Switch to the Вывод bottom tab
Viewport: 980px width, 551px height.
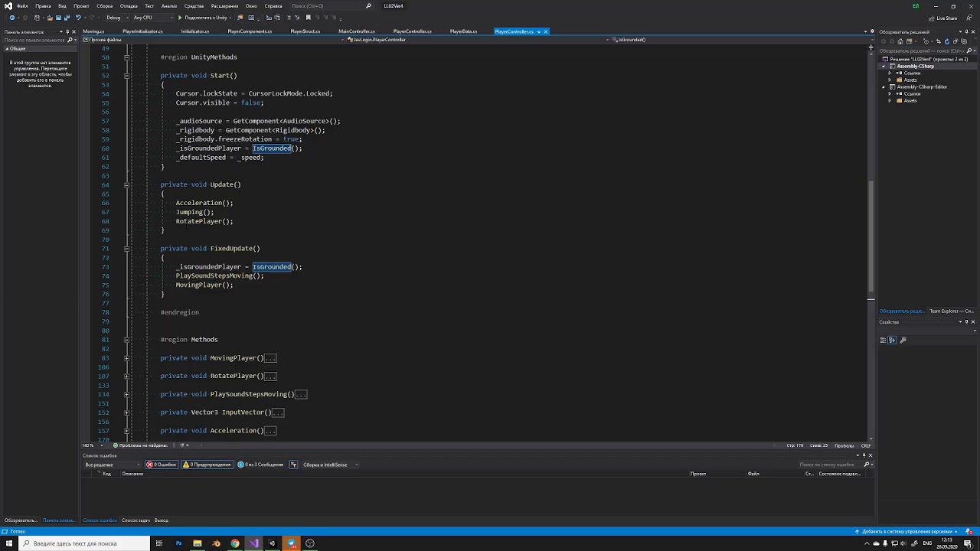161,520
